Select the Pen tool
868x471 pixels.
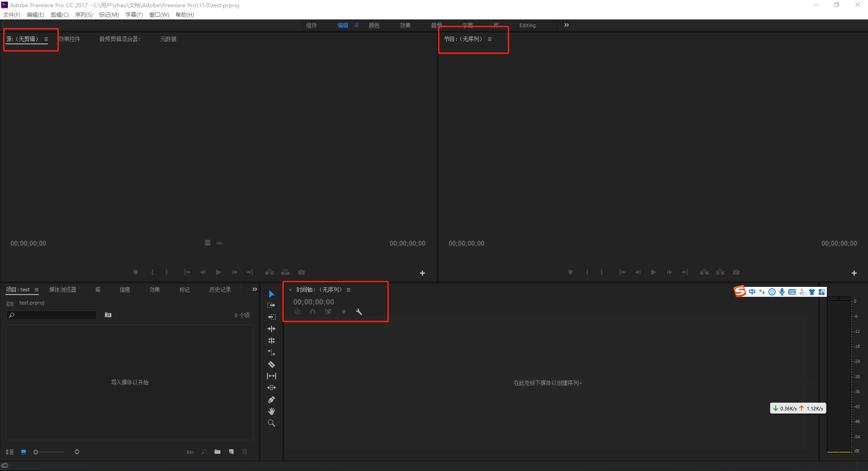(272, 400)
